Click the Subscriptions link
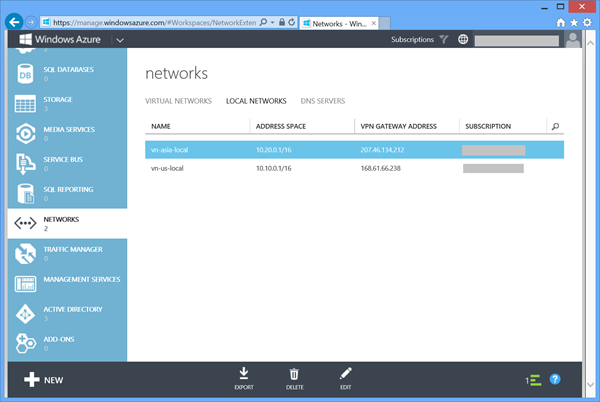The width and height of the screenshot is (600, 402). [x=412, y=39]
